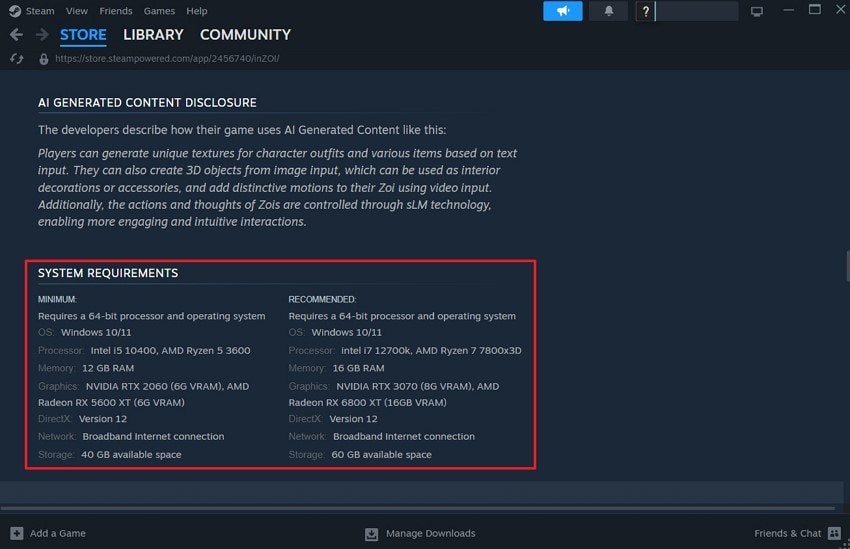Open the Friends menu

pyautogui.click(x=115, y=11)
